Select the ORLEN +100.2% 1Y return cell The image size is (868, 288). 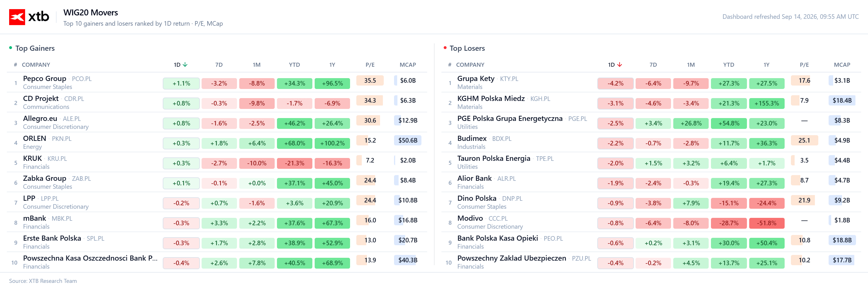point(332,143)
